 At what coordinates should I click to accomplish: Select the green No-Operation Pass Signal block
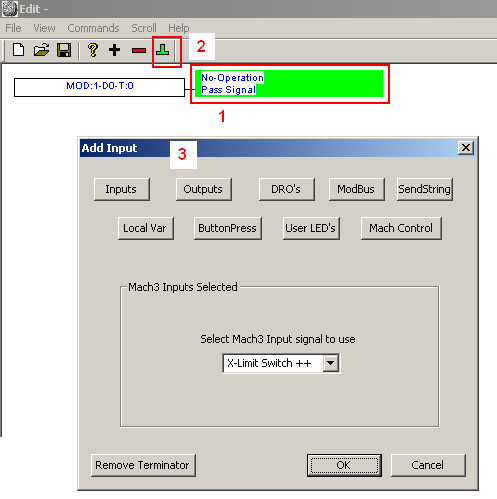[x=289, y=84]
